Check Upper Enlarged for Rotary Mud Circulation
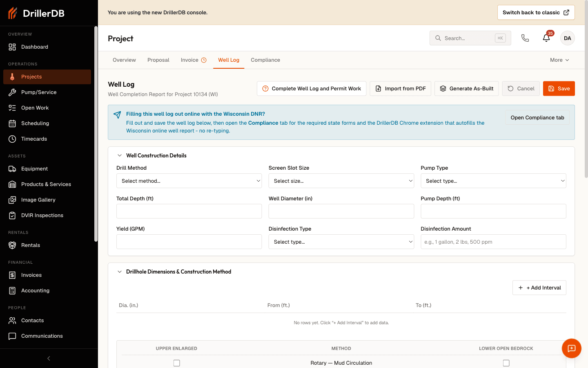The image size is (588, 368). pos(177,363)
